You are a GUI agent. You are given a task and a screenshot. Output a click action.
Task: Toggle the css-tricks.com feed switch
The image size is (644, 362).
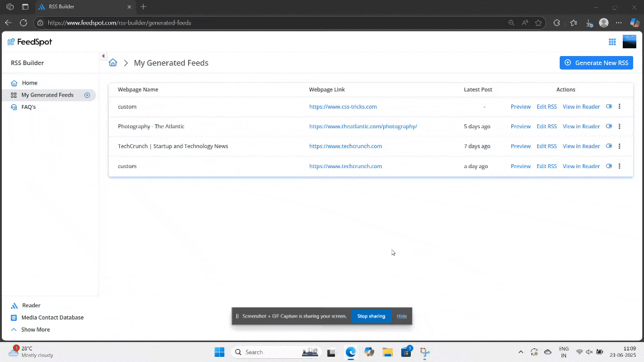click(609, 107)
